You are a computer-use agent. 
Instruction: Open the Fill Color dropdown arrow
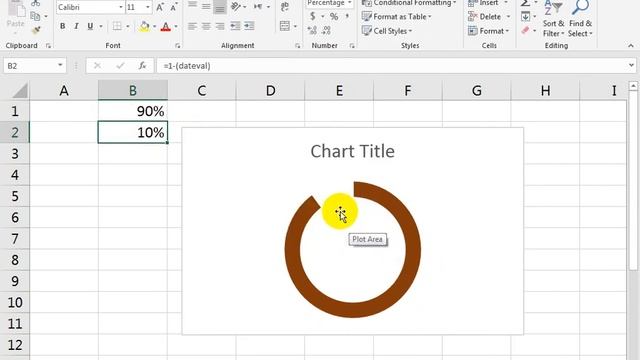click(154, 27)
